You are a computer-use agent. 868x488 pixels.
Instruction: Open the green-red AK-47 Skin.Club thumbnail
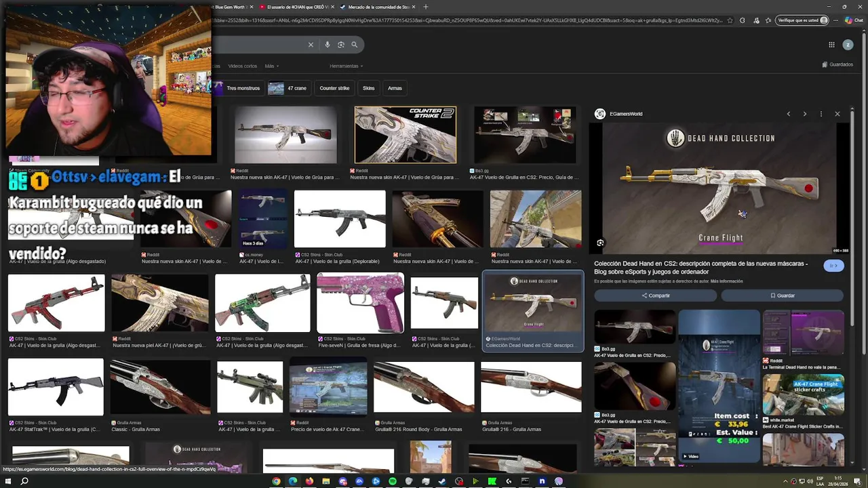[x=262, y=303]
